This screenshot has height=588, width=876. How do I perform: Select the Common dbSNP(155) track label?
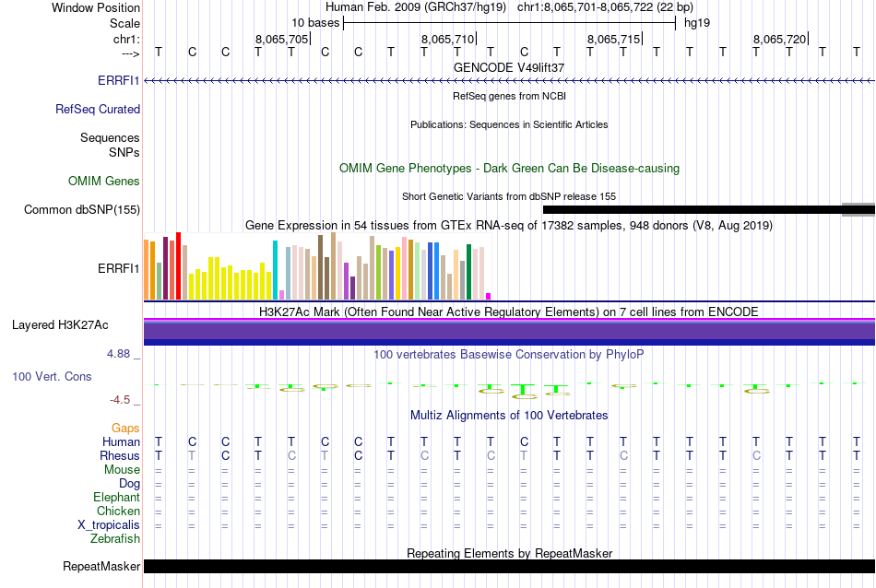(x=81, y=210)
